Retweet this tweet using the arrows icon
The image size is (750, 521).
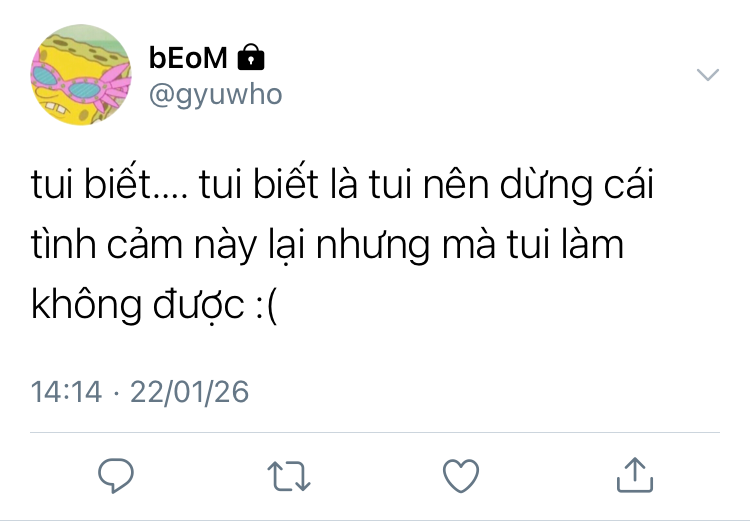[289, 476]
